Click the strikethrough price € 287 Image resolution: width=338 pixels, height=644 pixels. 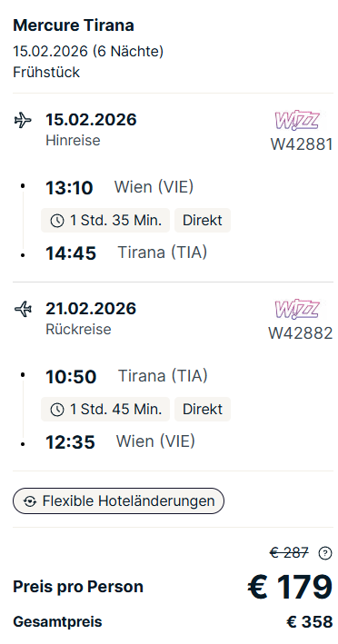tap(289, 553)
